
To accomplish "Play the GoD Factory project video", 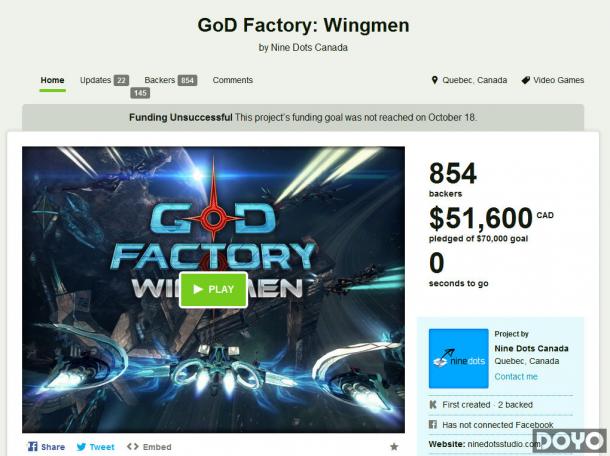I will [x=213, y=289].
